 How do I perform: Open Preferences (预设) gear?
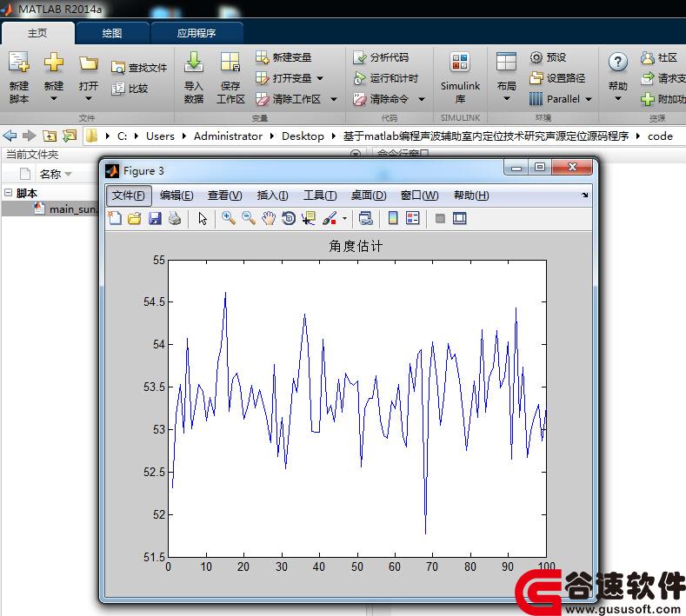click(x=548, y=57)
